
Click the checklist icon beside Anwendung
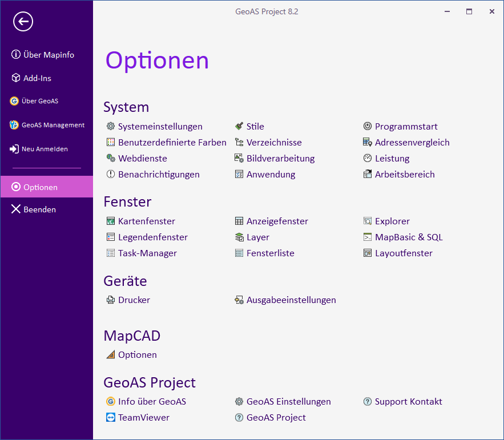coord(239,174)
